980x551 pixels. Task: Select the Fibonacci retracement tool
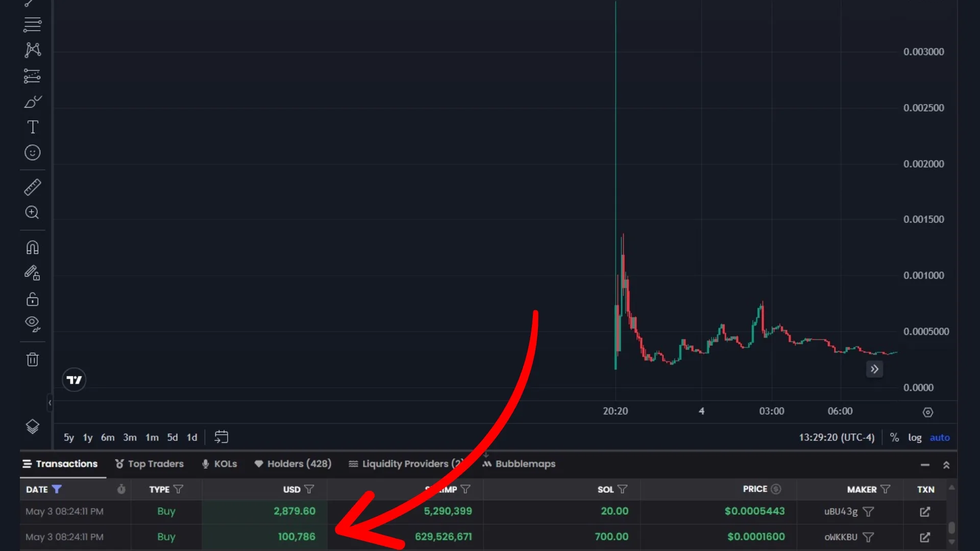tap(32, 24)
